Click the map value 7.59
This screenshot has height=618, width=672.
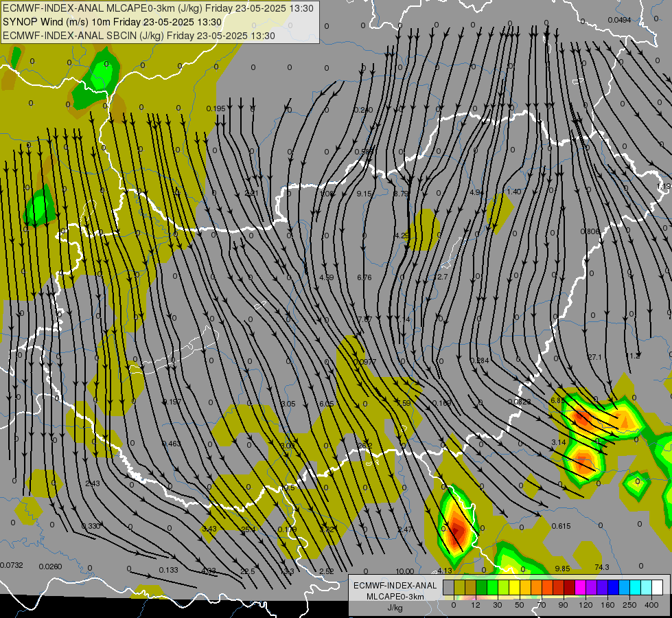point(404,403)
